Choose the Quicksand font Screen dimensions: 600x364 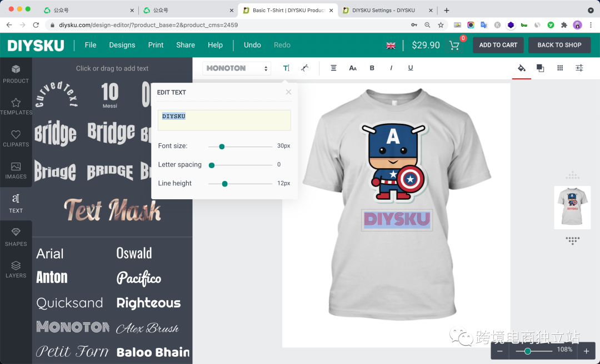coord(69,303)
